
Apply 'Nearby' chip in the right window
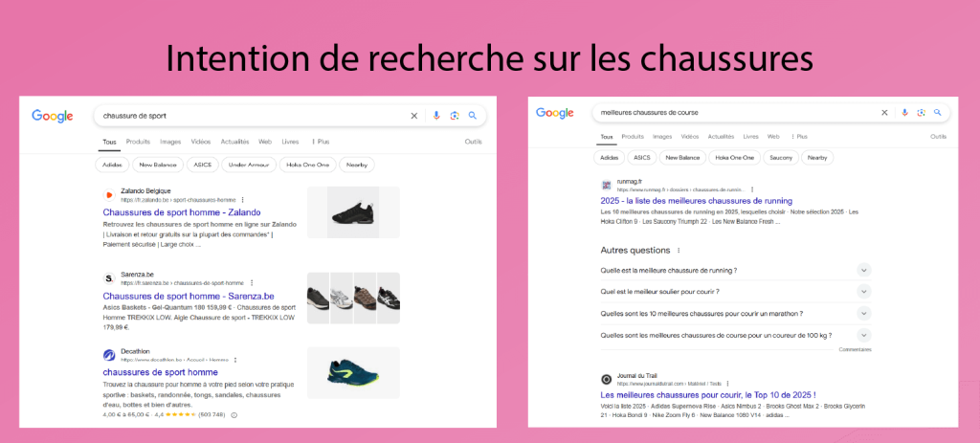[x=817, y=158]
